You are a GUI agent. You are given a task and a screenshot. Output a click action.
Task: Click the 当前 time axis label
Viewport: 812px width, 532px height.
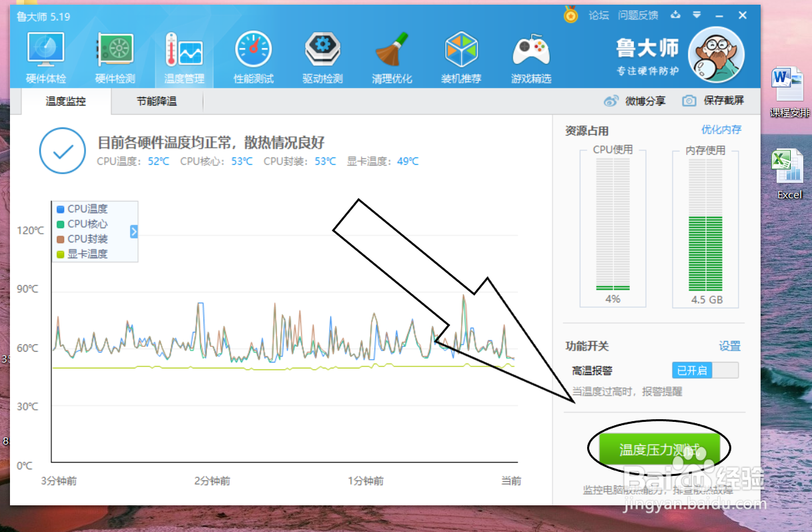point(510,481)
